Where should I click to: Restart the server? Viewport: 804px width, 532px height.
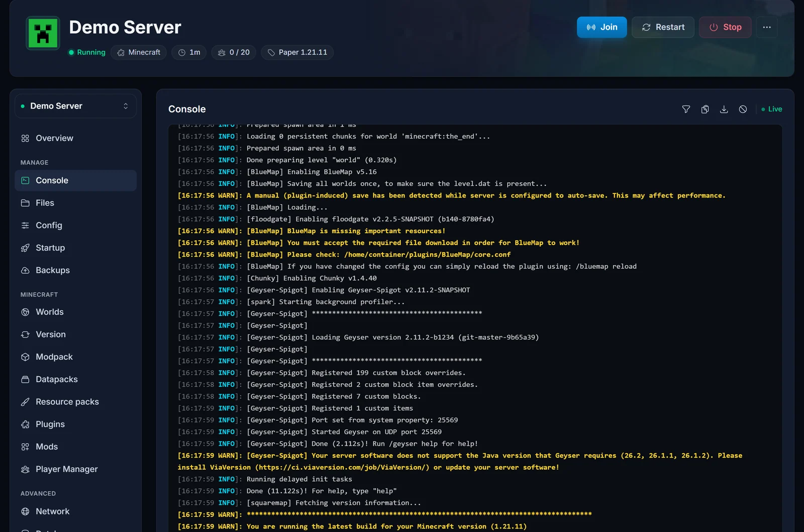663,27
